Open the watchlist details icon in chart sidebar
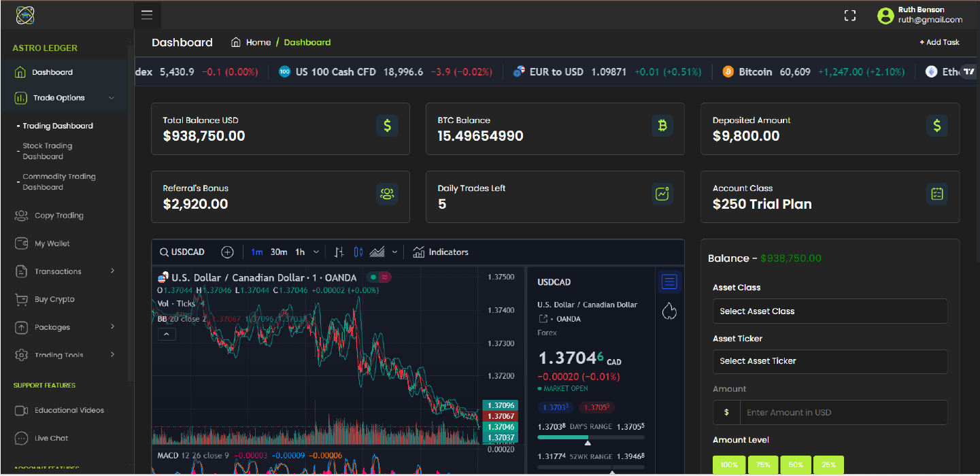The image size is (980, 476). tap(669, 282)
